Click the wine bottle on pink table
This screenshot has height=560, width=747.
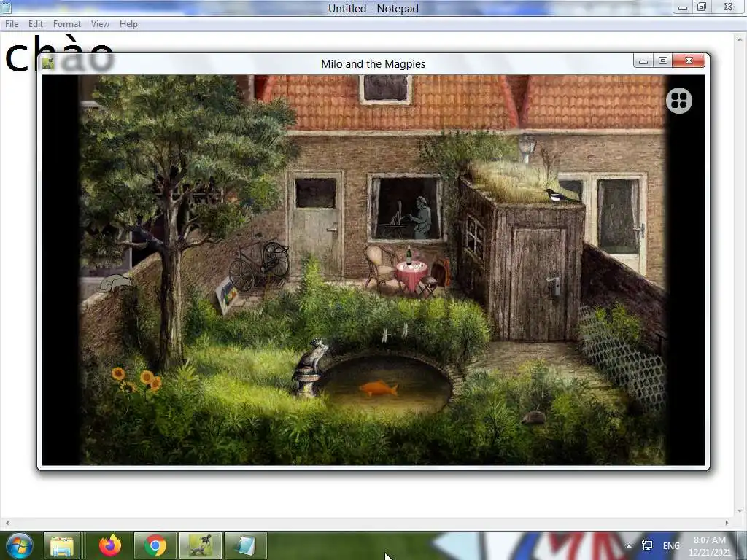pyautogui.click(x=409, y=256)
